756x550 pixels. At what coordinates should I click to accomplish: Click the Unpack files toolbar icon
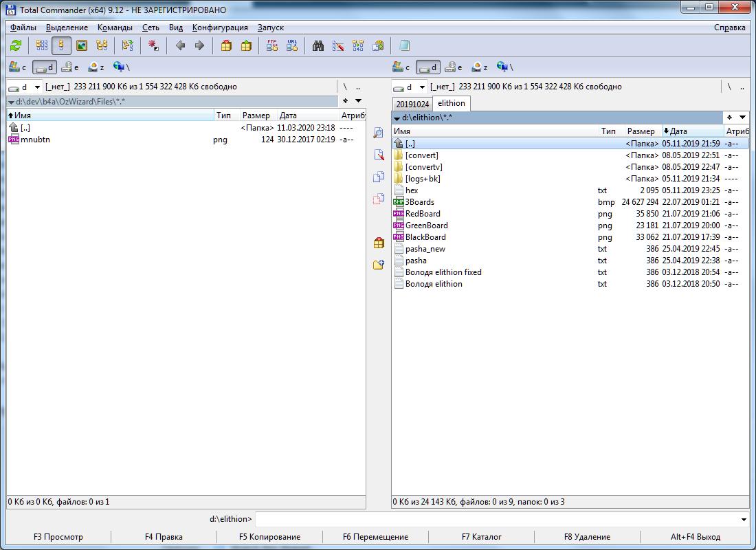(246, 46)
